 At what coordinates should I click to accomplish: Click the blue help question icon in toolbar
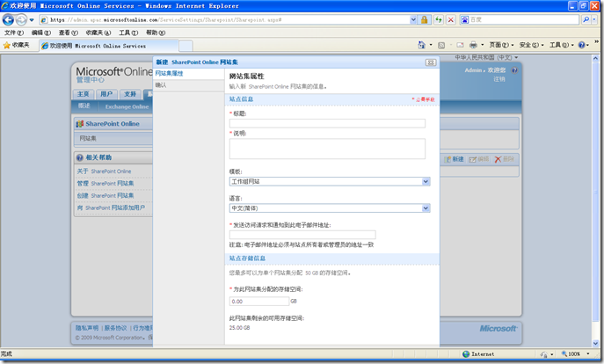582,45
